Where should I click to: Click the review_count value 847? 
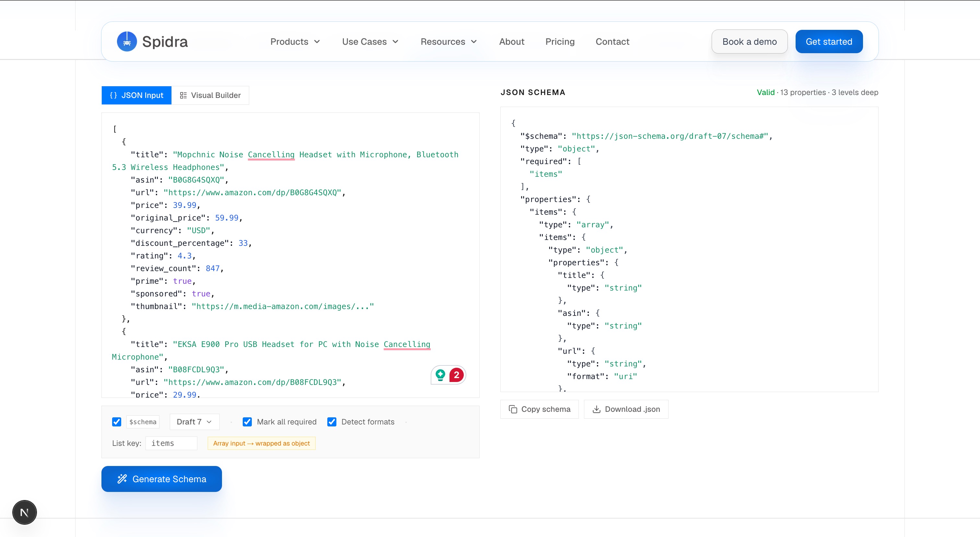pyautogui.click(x=213, y=268)
